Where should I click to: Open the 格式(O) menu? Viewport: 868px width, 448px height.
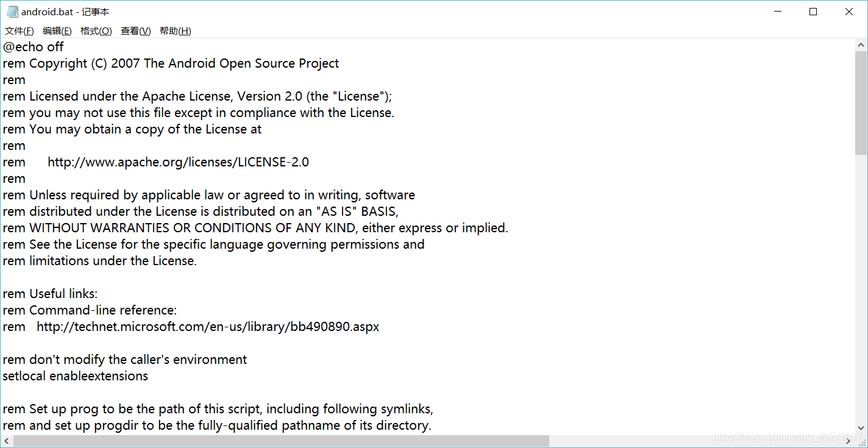tap(96, 31)
